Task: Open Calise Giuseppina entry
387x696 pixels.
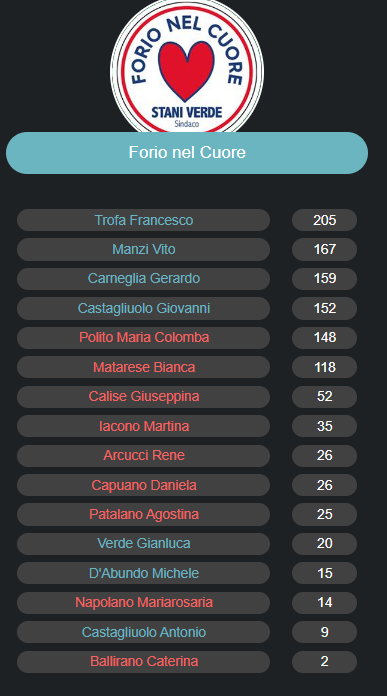Action: [x=143, y=397]
